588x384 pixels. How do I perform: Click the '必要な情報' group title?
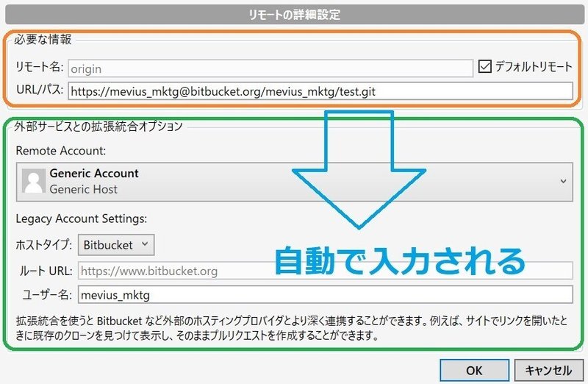click(x=43, y=39)
